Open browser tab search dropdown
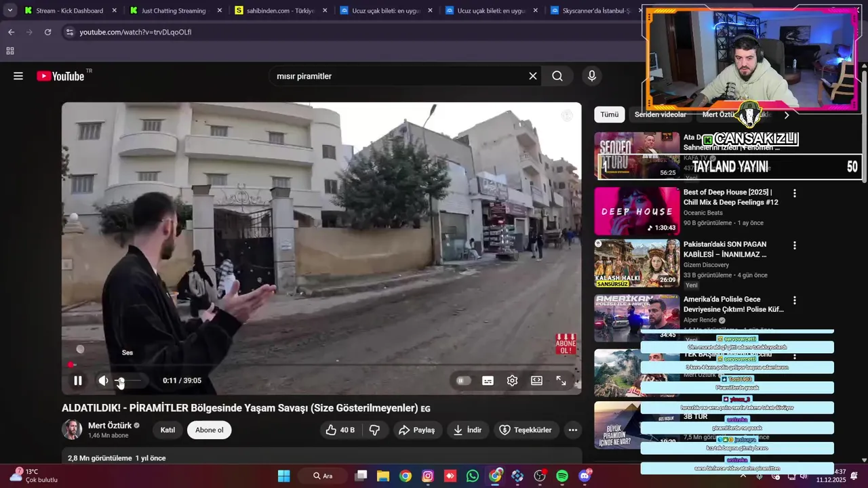 pyautogui.click(x=9, y=11)
